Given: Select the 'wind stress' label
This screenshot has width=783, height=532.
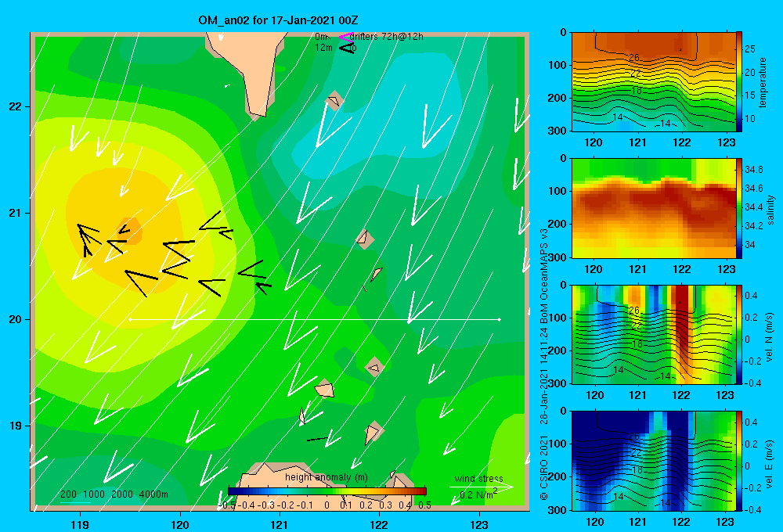Looking at the screenshot, I should [478, 478].
